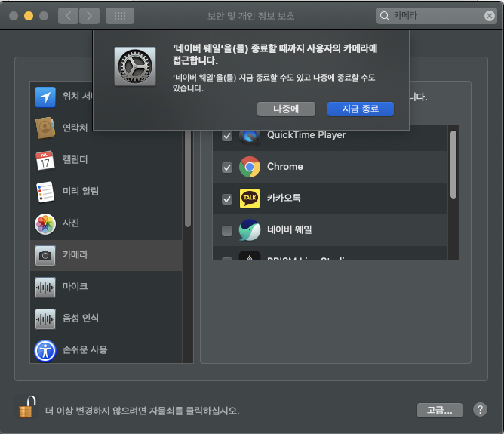The width and height of the screenshot is (504, 434).
Task: Click the 캘린더 label in the sidebar
Action: [75, 159]
